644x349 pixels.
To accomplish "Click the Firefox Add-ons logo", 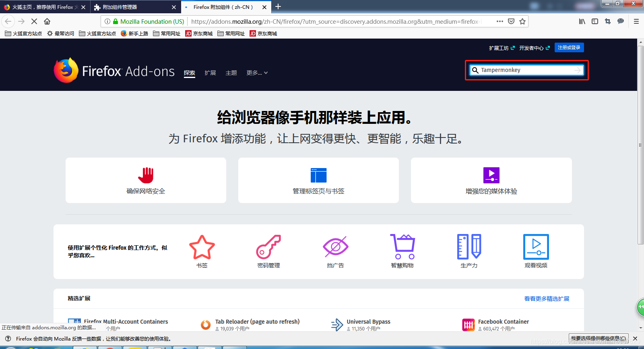I will pyautogui.click(x=114, y=70).
